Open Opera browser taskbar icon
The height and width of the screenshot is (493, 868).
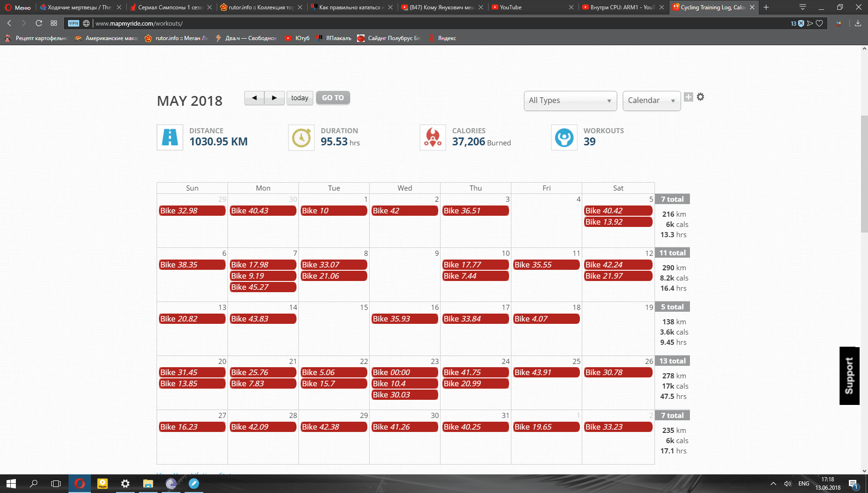[x=80, y=484]
